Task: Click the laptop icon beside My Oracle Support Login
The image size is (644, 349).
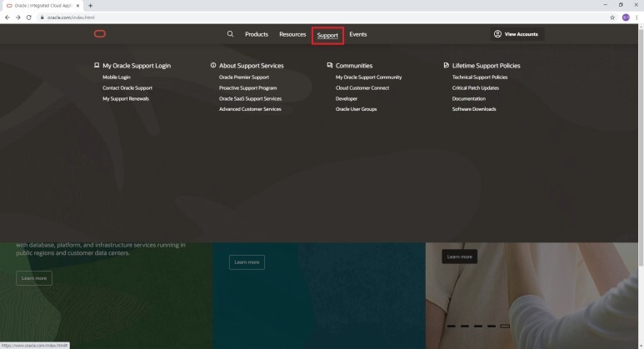Action: [97, 65]
